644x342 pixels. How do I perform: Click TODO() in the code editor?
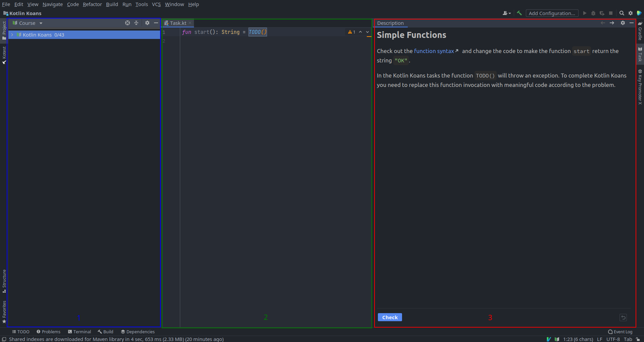258,32
